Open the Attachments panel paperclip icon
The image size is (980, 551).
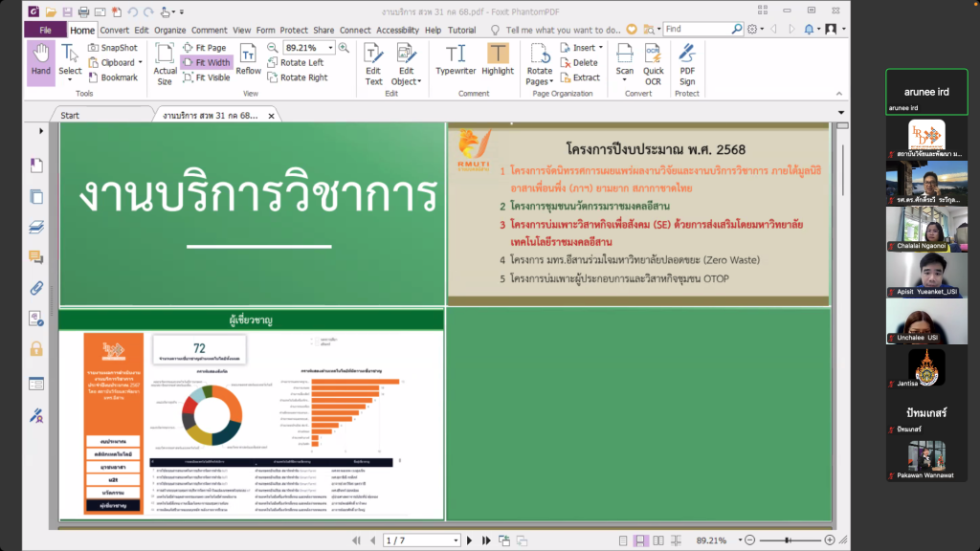click(36, 287)
